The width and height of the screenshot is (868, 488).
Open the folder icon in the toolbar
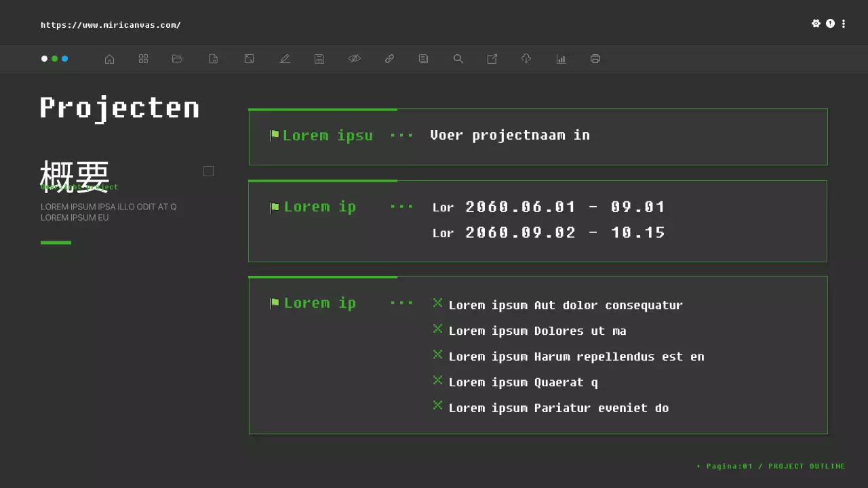(177, 59)
